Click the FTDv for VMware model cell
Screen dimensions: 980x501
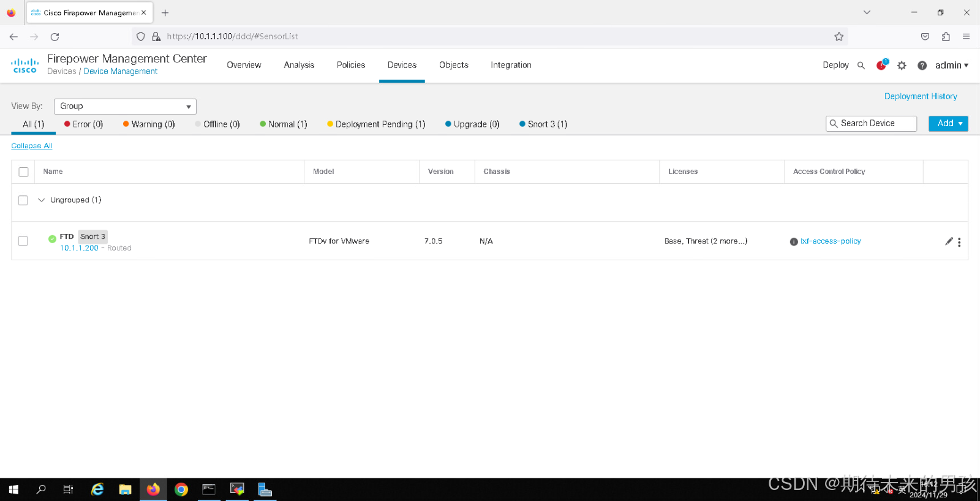339,241
